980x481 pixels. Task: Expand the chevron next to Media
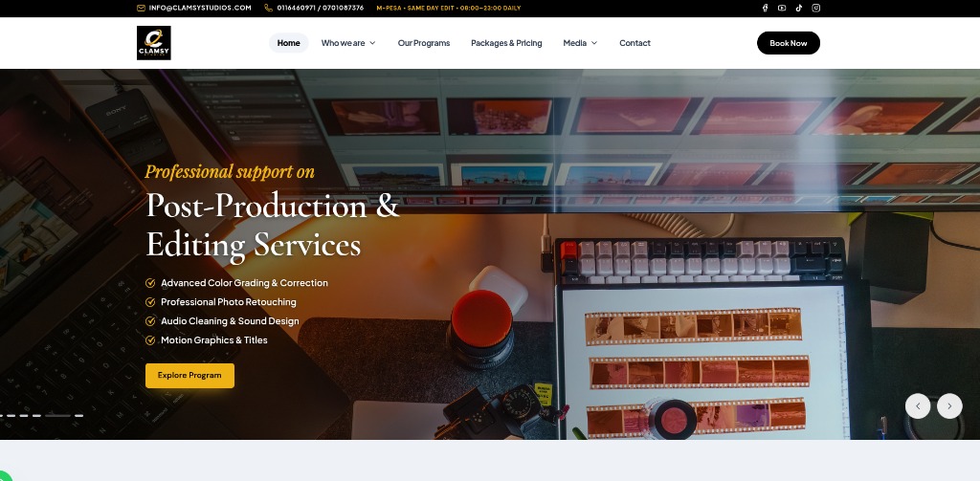(594, 43)
